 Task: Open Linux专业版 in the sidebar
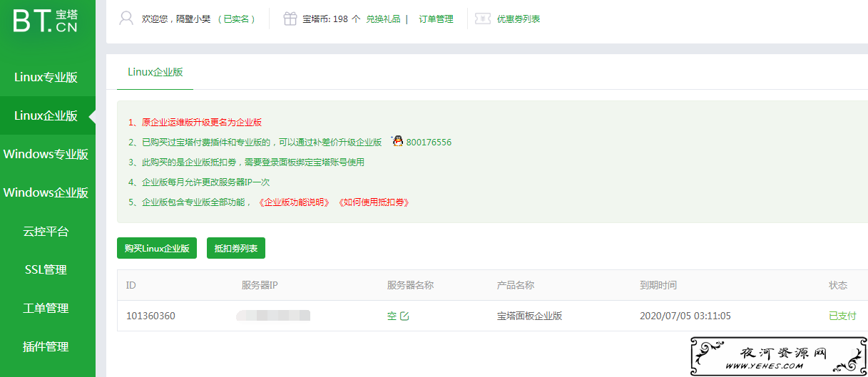(46, 77)
